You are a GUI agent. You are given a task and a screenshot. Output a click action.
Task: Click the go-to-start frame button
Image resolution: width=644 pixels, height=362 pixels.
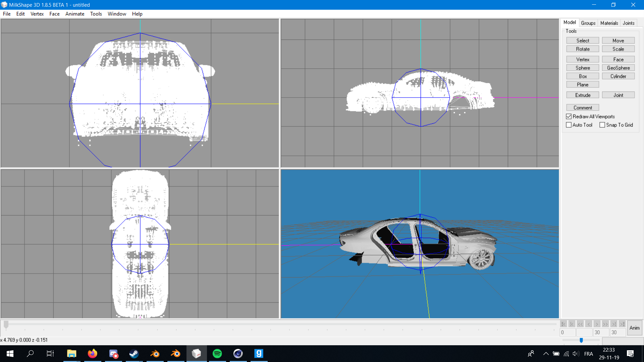(572, 324)
